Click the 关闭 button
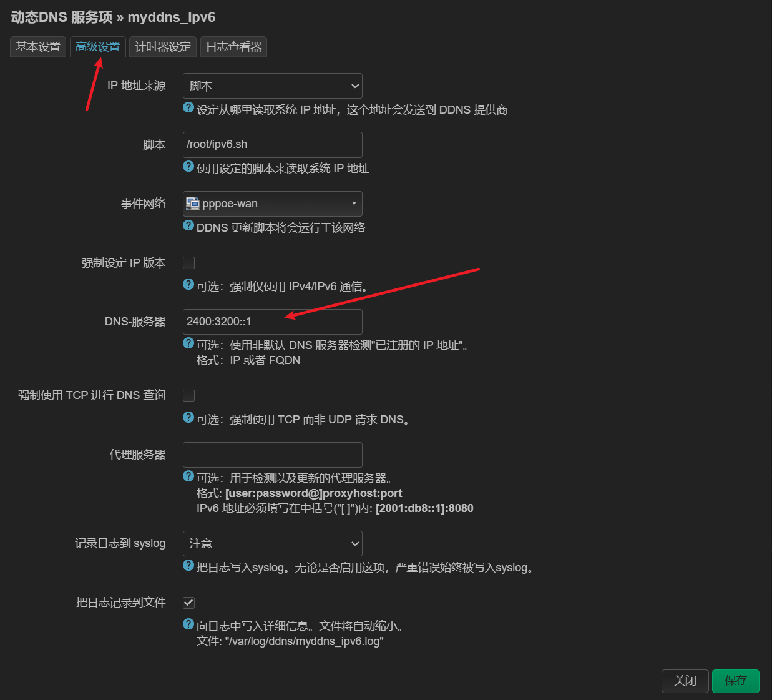This screenshot has height=700, width=772. coord(685,681)
